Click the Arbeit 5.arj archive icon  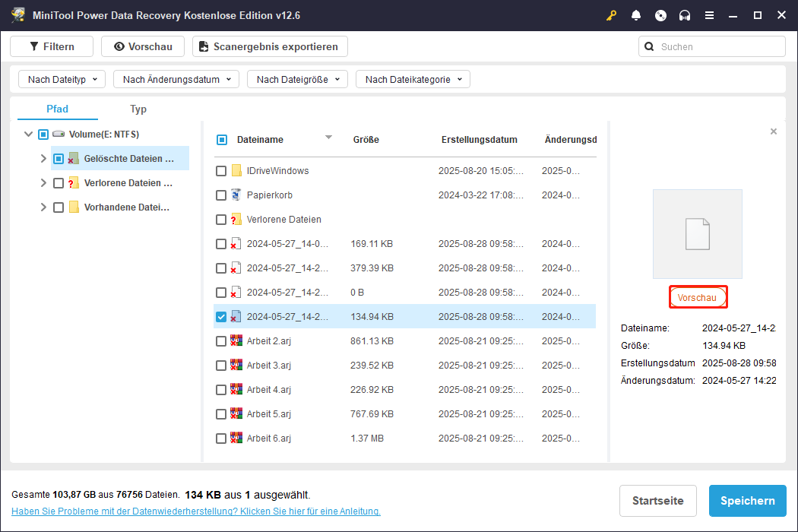[236, 413]
